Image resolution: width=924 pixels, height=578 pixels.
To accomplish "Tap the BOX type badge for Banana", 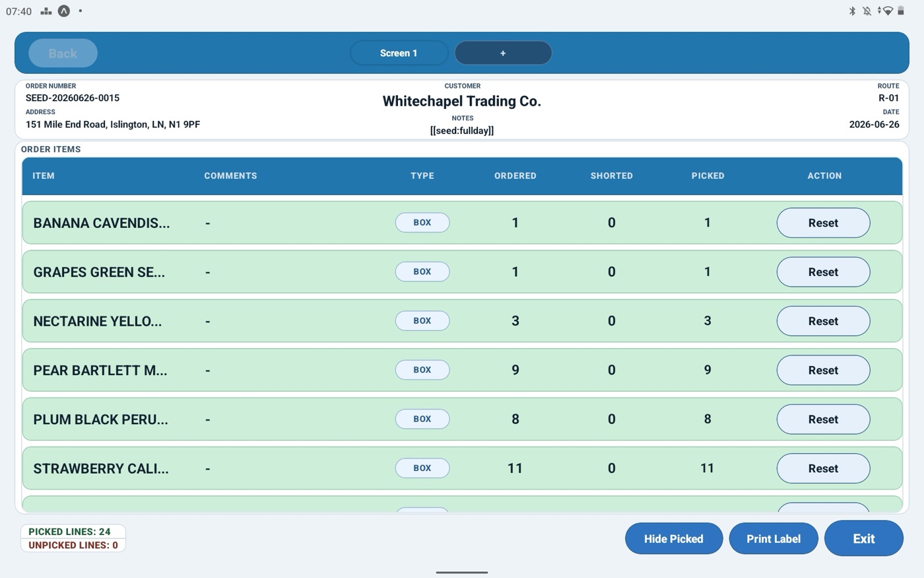I will [x=422, y=223].
